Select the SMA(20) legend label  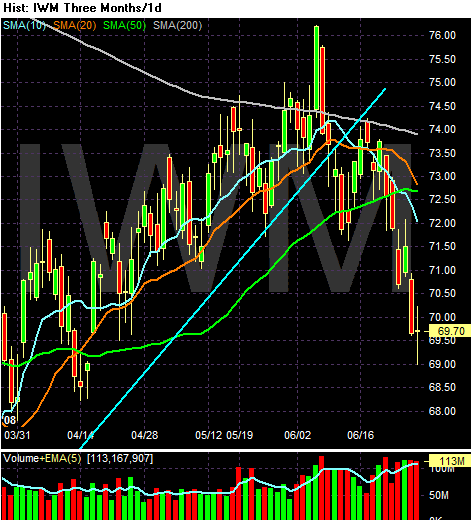pos(75,26)
